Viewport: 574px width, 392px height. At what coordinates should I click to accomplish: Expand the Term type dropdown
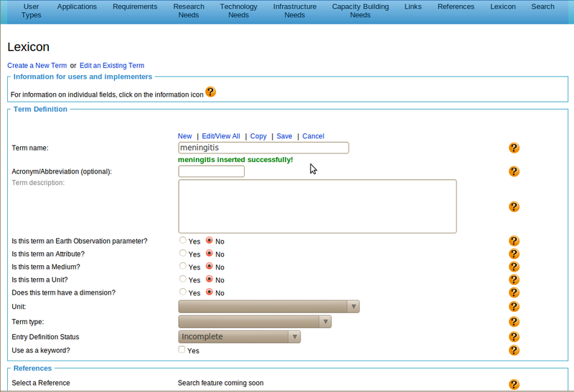coord(254,322)
